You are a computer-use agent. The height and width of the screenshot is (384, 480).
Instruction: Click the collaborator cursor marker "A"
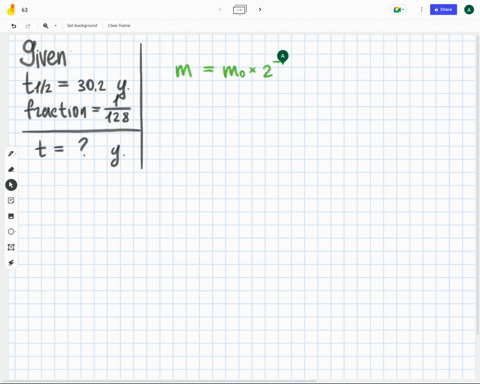[283, 56]
